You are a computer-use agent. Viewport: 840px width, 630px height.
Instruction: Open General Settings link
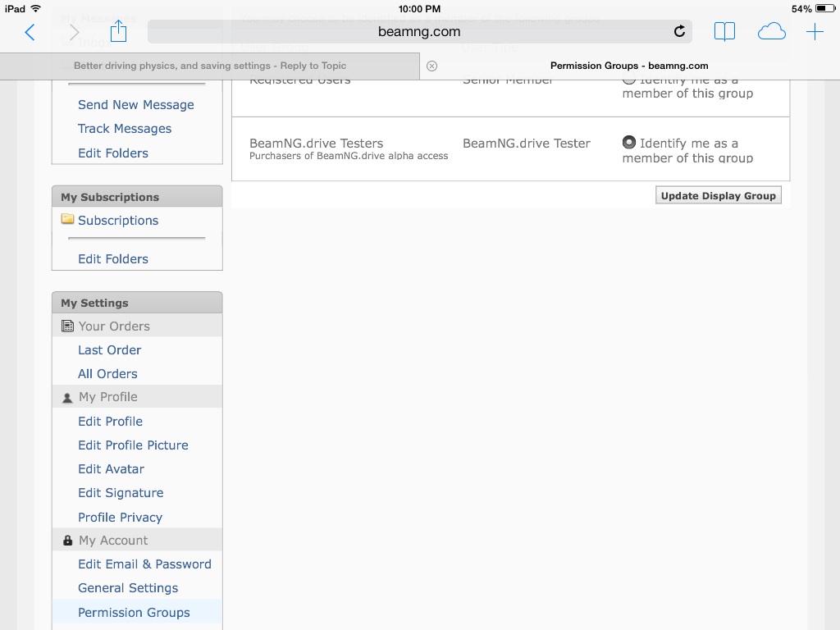128,588
